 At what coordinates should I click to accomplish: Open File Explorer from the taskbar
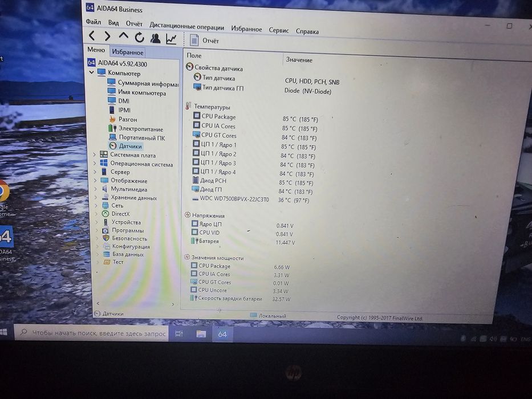click(x=201, y=334)
